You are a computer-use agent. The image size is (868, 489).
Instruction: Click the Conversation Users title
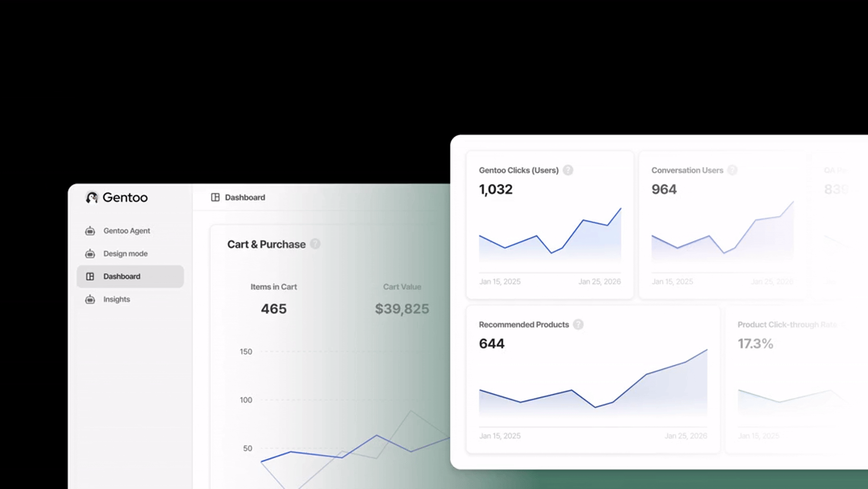[x=687, y=171]
